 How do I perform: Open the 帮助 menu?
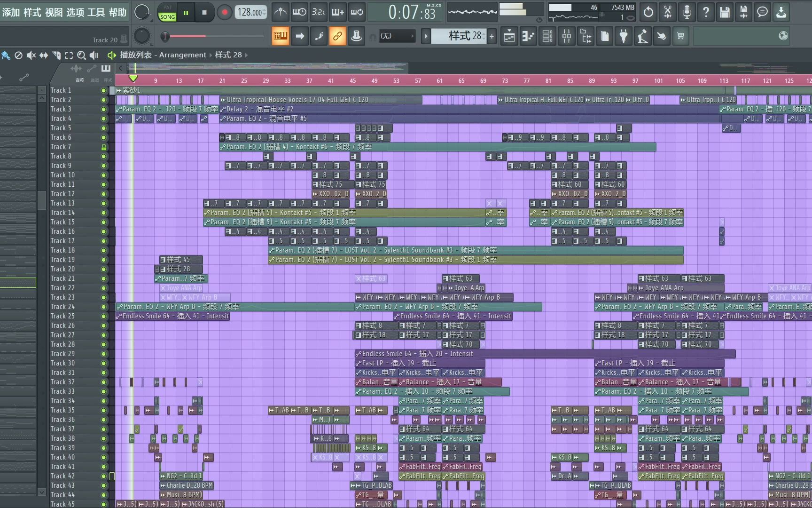pos(117,12)
